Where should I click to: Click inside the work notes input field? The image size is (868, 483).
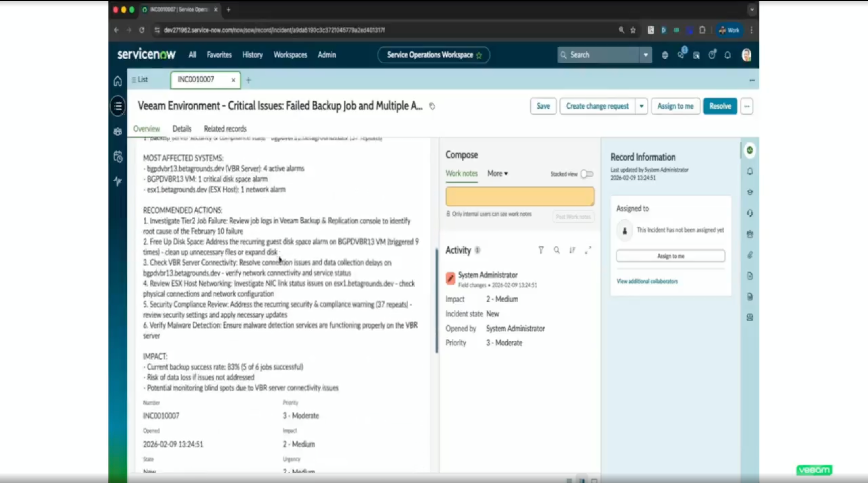coord(519,196)
